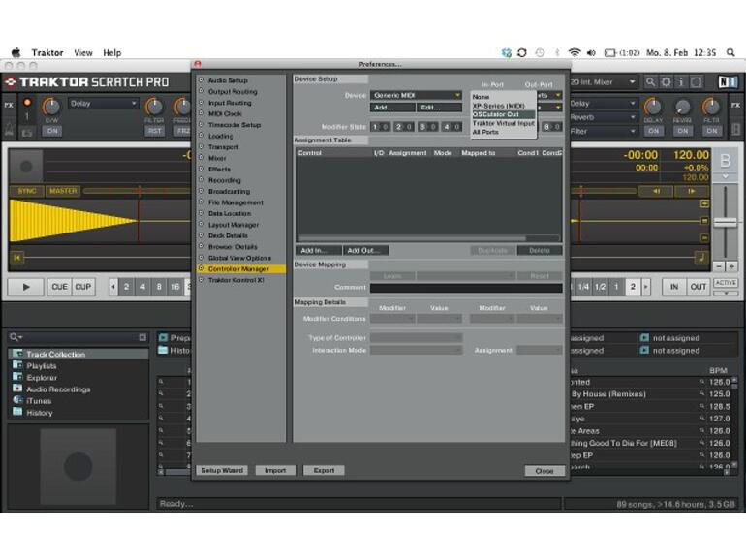Image resolution: width=746 pixels, height=560 pixels.
Task: Open the right FX Reverb dropdown
Action: (603, 117)
